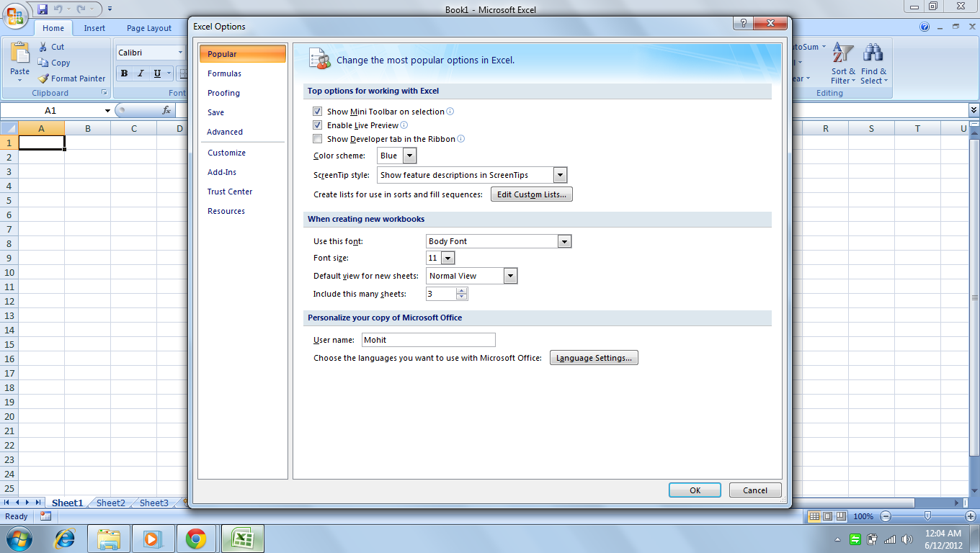Launch Google Chrome from the taskbar
Image resolution: width=980 pixels, height=553 pixels.
point(197,538)
